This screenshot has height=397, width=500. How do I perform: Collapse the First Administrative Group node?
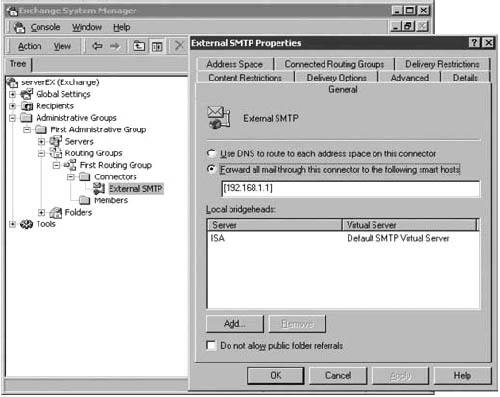tap(27, 129)
